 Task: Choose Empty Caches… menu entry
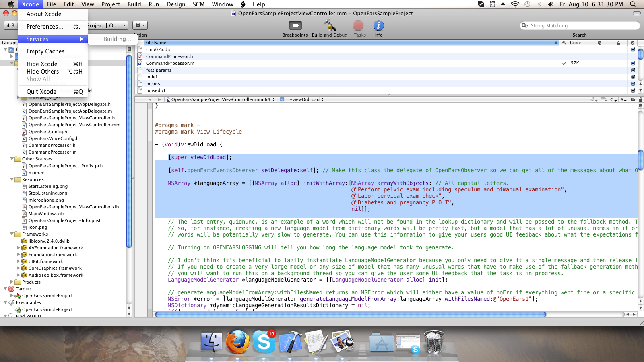[53, 51]
